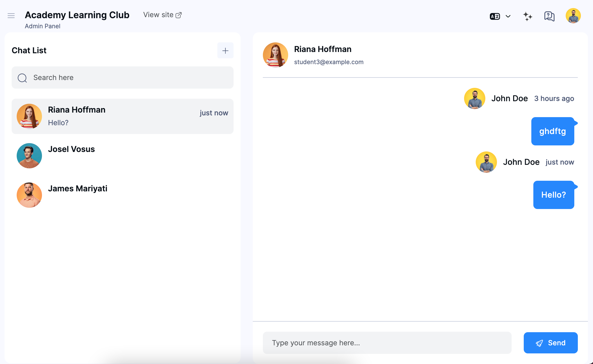Click the paper-plane icon inside Send
The image size is (593, 364).
click(539, 343)
